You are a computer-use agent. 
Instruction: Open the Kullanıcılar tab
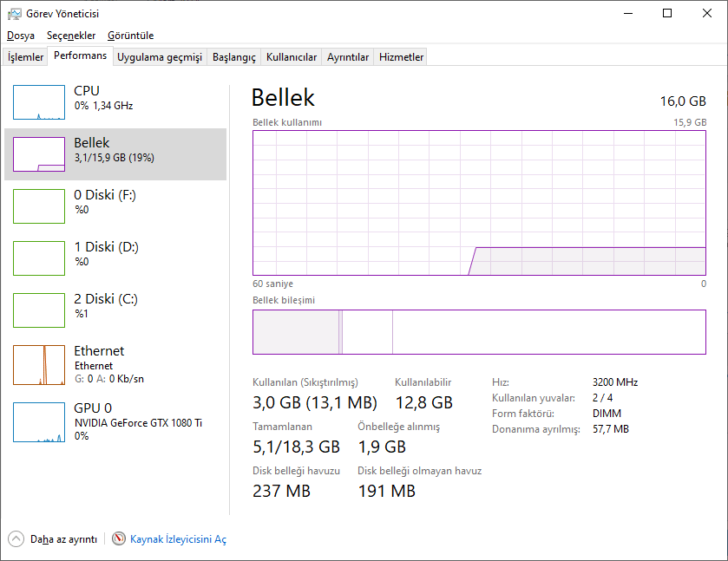pos(292,57)
